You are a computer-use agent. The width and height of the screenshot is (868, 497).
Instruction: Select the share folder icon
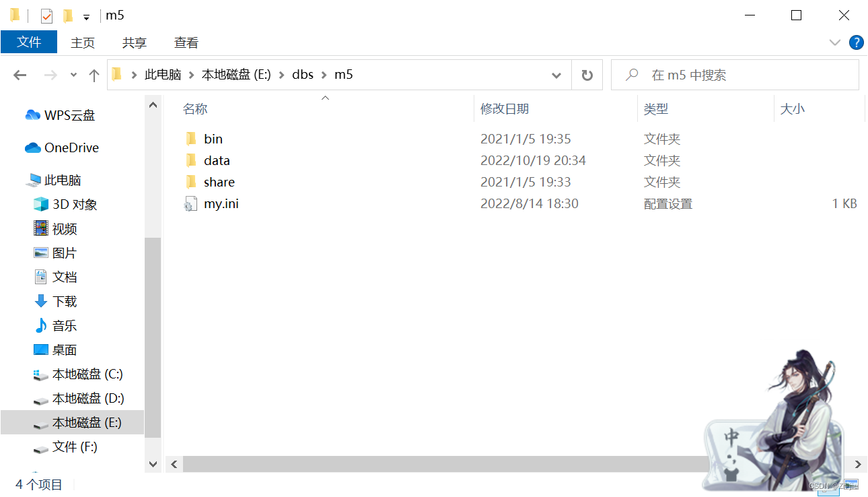click(x=190, y=182)
